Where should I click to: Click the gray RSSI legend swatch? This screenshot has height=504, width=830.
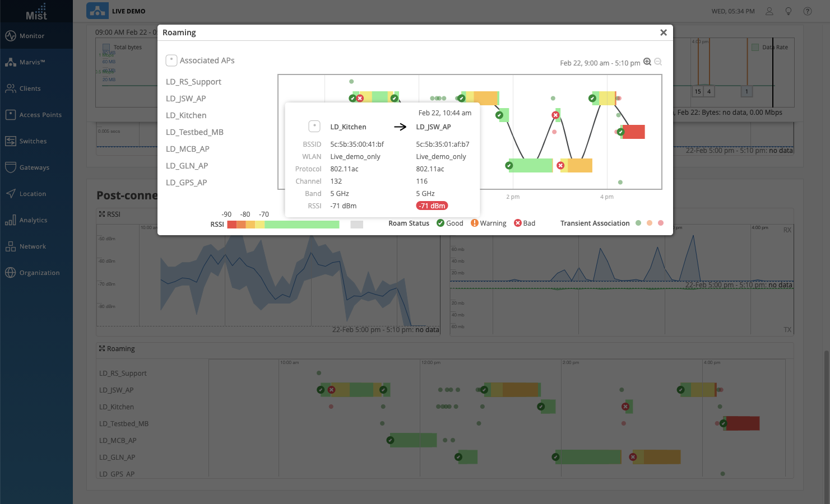(x=356, y=225)
